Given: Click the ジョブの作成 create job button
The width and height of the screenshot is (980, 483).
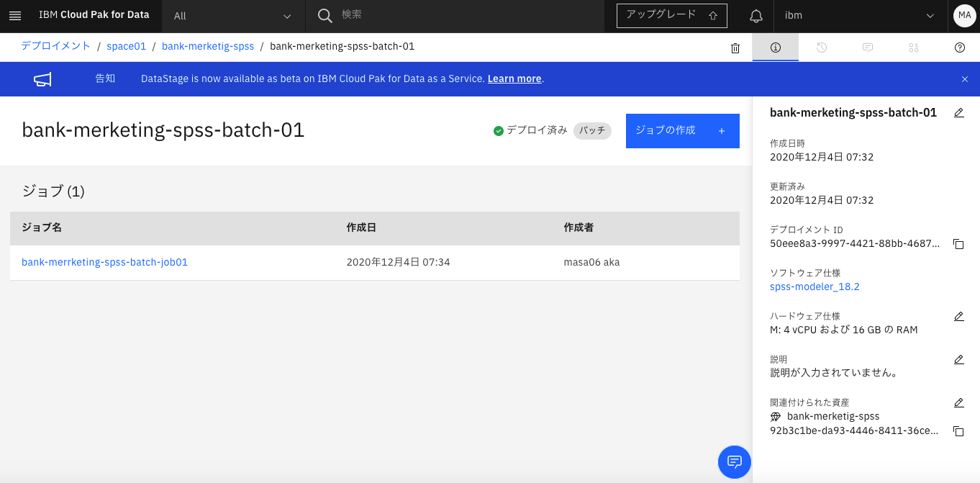Looking at the screenshot, I should coord(682,130).
